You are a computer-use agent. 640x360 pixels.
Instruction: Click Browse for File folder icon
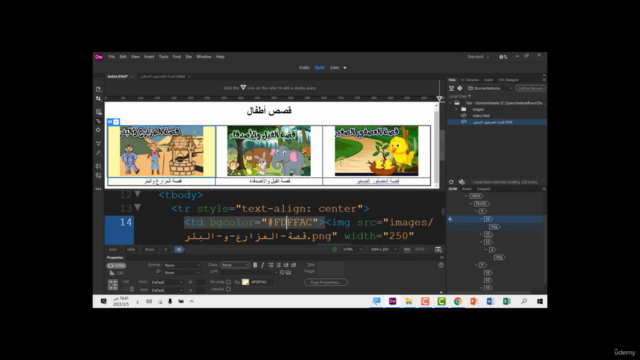289,272
